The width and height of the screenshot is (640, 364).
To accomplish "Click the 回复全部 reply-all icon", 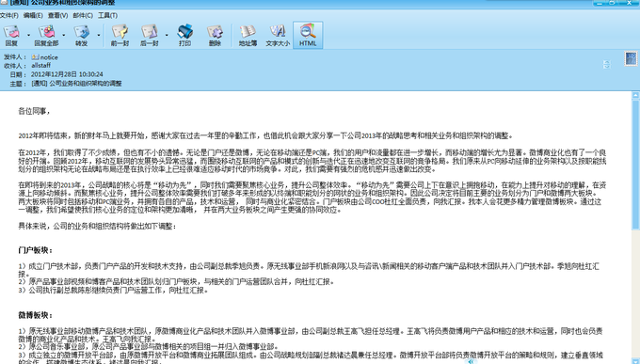I will click(x=46, y=35).
